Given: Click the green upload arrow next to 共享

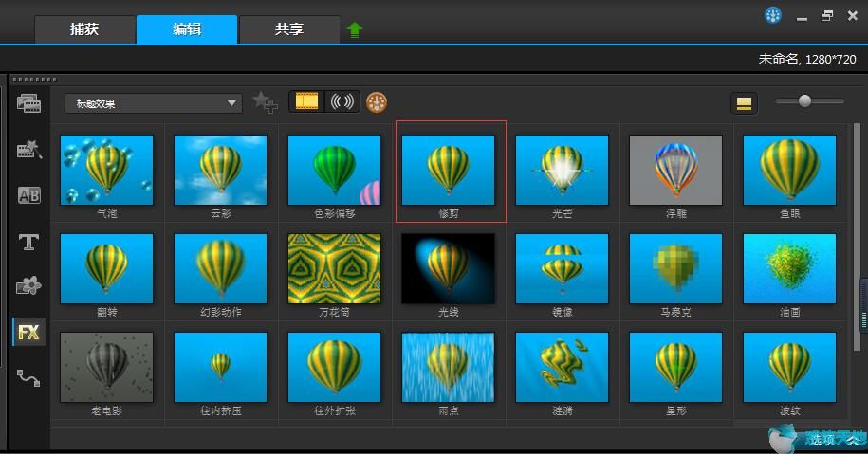Looking at the screenshot, I should click(355, 29).
